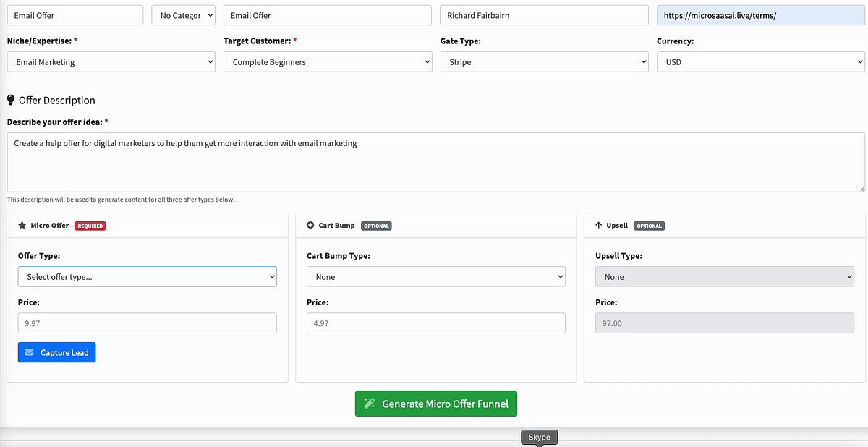Click the up arrow icon beside Upsell
The height and width of the screenshot is (447, 868).
point(598,226)
